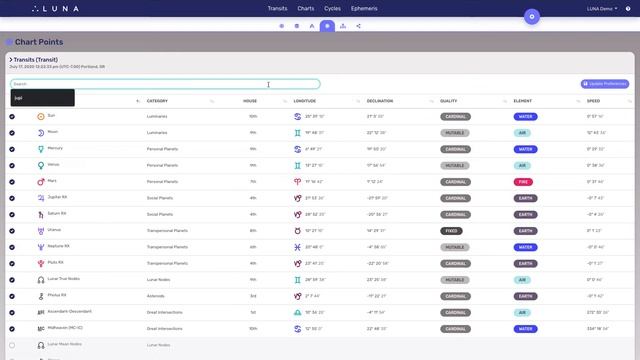This screenshot has height=360, width=640.
Task: Click the Update Preferences button
Action: [605, 84]
